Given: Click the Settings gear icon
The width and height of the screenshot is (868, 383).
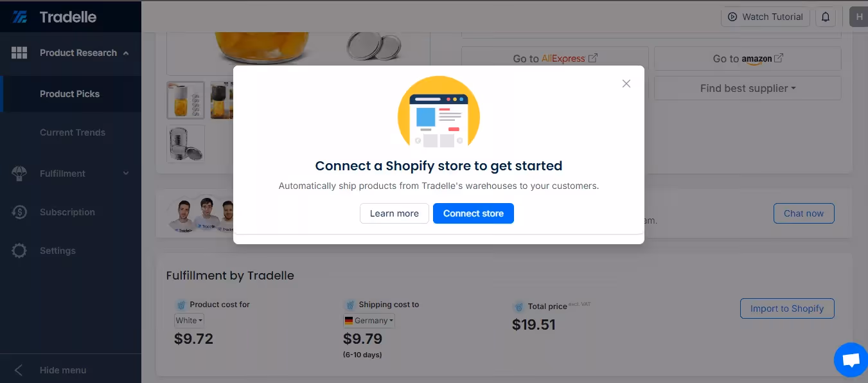Looking at the screenshot, I should coord(19,251).
